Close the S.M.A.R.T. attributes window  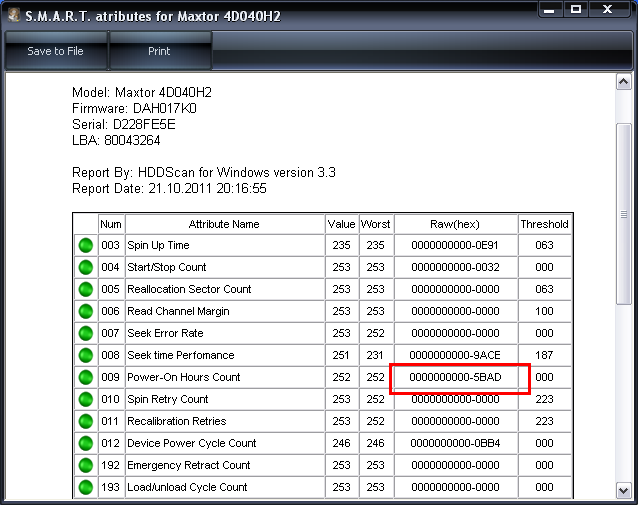(607, 9)
